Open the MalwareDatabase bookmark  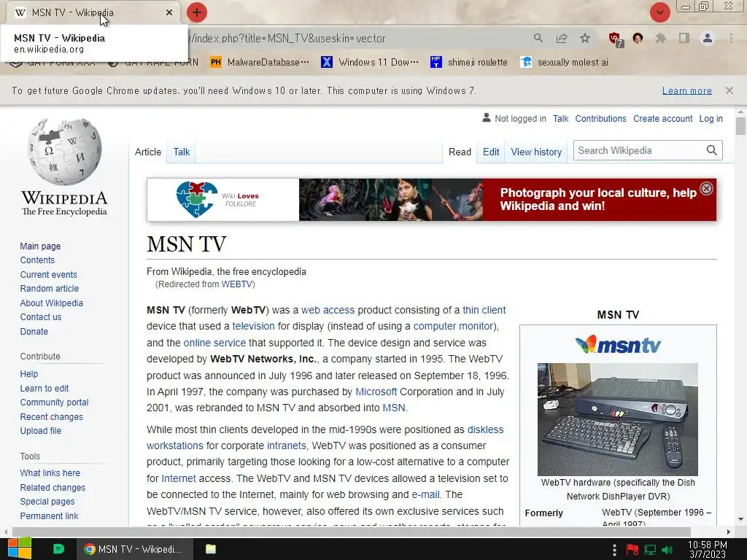coord(260,62)
